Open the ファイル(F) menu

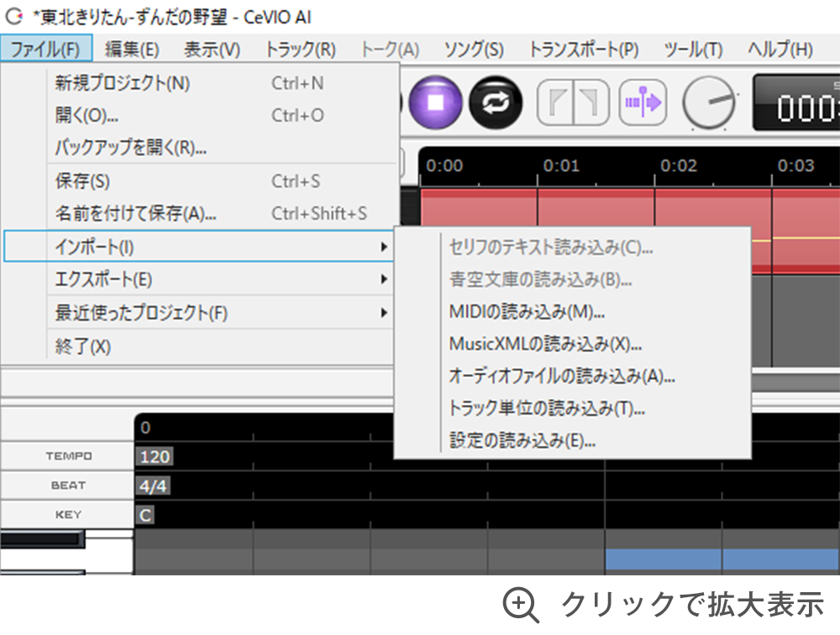pyautogui.click(x=45, y=50)
